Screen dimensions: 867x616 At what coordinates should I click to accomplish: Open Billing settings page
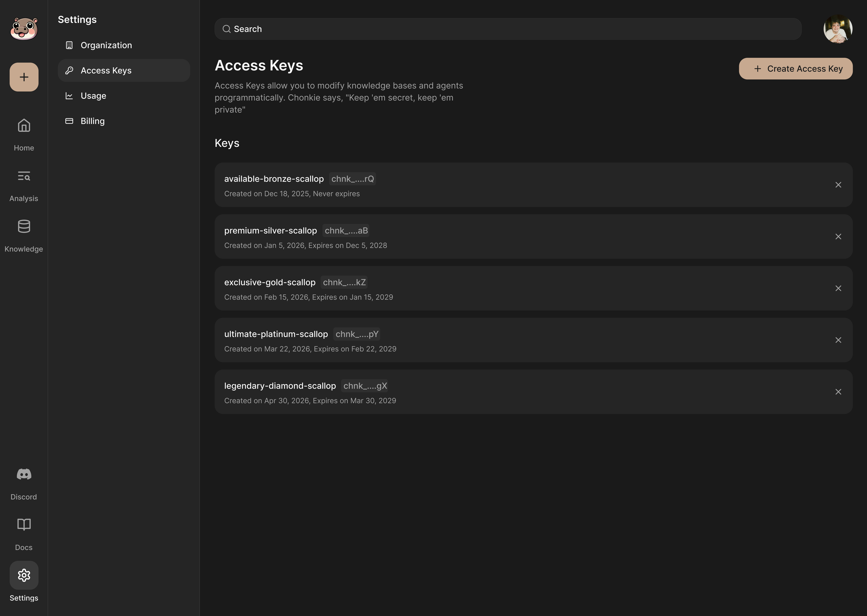click(93, 121)
